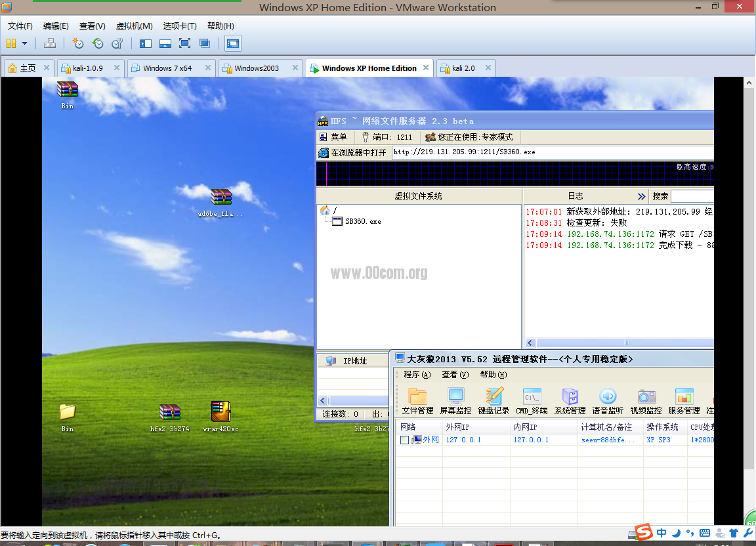Close the kali-1.0.9 tab
Viewport: 756px width, 546px height.
(x=117, y=68)
